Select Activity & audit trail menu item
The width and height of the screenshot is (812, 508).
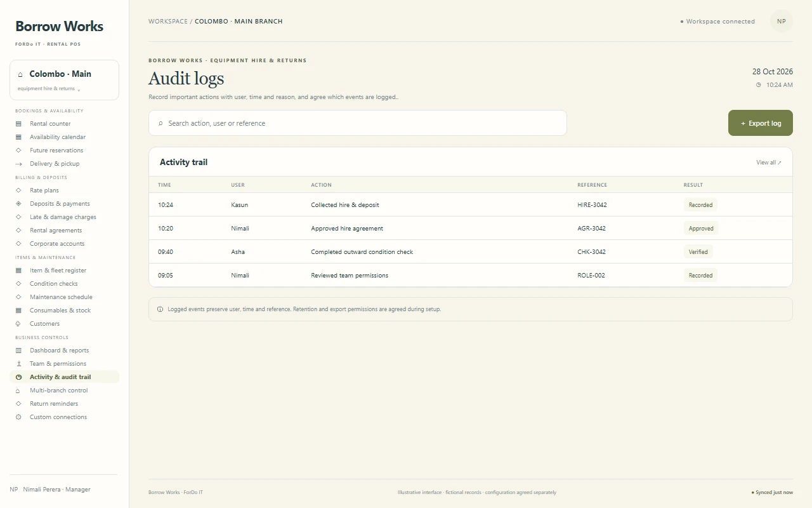[x=64, y=377]
